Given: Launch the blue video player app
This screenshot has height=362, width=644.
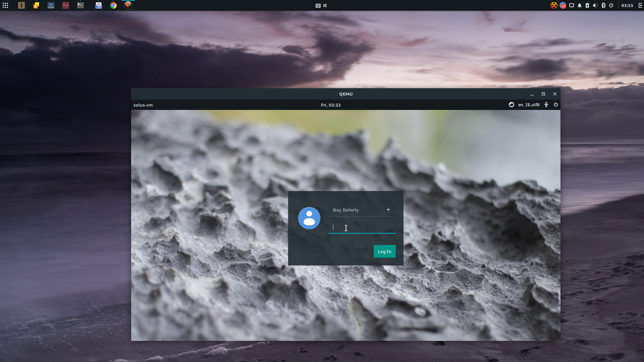Looking at the screenshot, I should (x=51, y=5).
